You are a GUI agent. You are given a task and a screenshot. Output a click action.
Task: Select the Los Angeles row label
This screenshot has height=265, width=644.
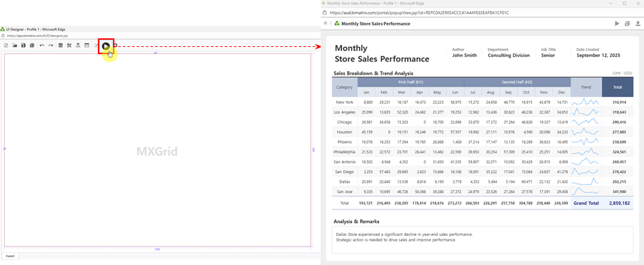344,112
